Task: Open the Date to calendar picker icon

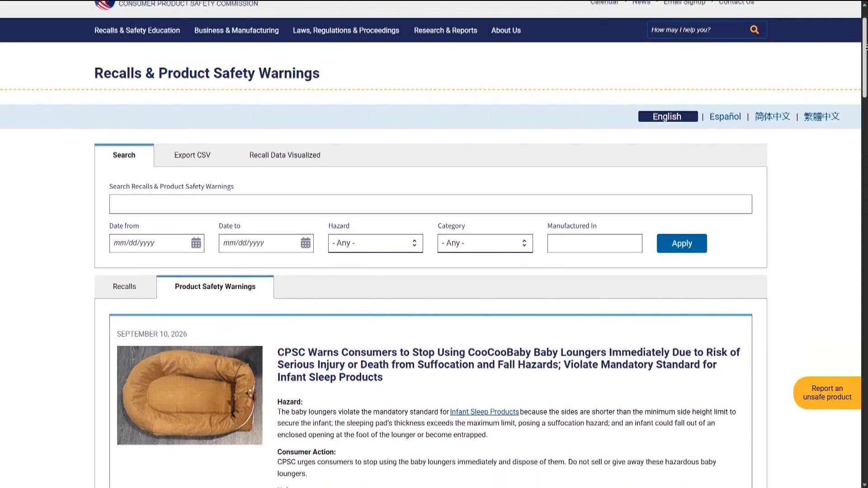Action: pos(306,243)
